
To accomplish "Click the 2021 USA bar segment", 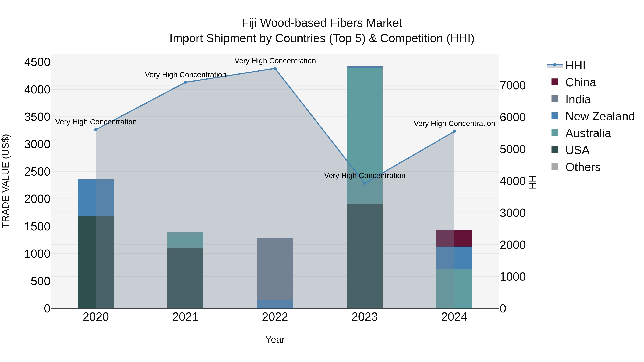I will click(x=186, y=278).
